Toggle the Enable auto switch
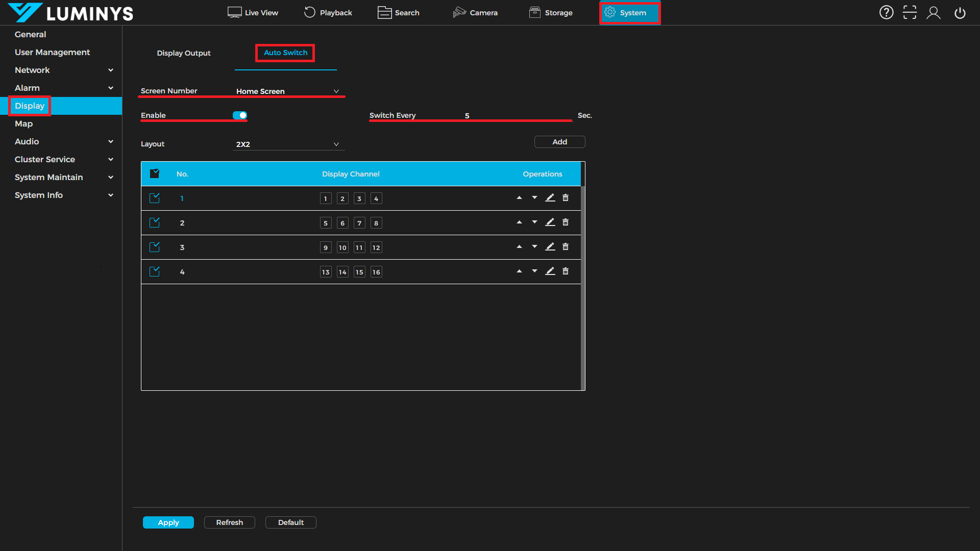 pos(240,115)
